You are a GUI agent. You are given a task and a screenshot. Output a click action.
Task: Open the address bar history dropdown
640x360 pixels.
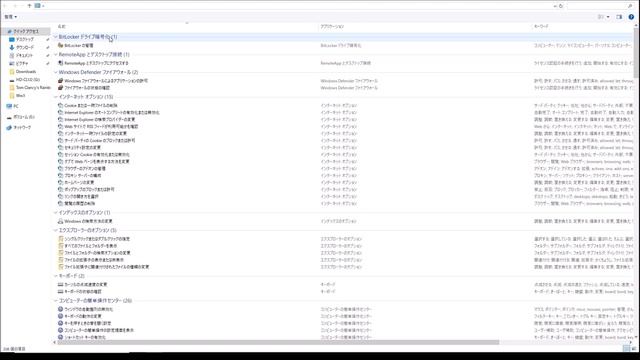coord(555,6)
